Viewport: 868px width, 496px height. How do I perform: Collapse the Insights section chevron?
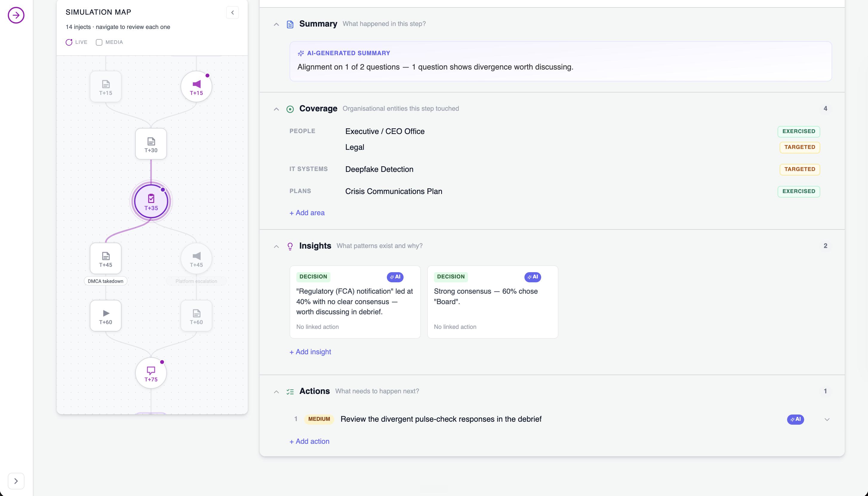pos(276,247)
